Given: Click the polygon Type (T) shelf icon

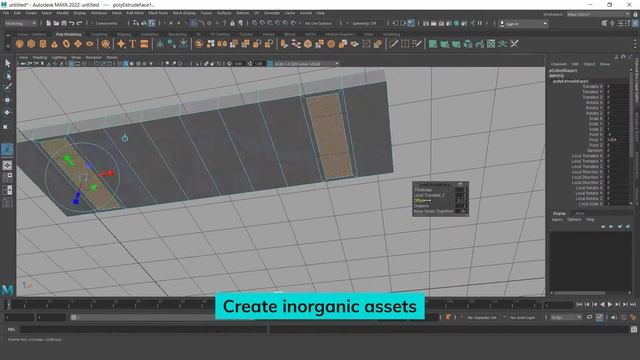Looking at the screenshot, I should point(133,44).
